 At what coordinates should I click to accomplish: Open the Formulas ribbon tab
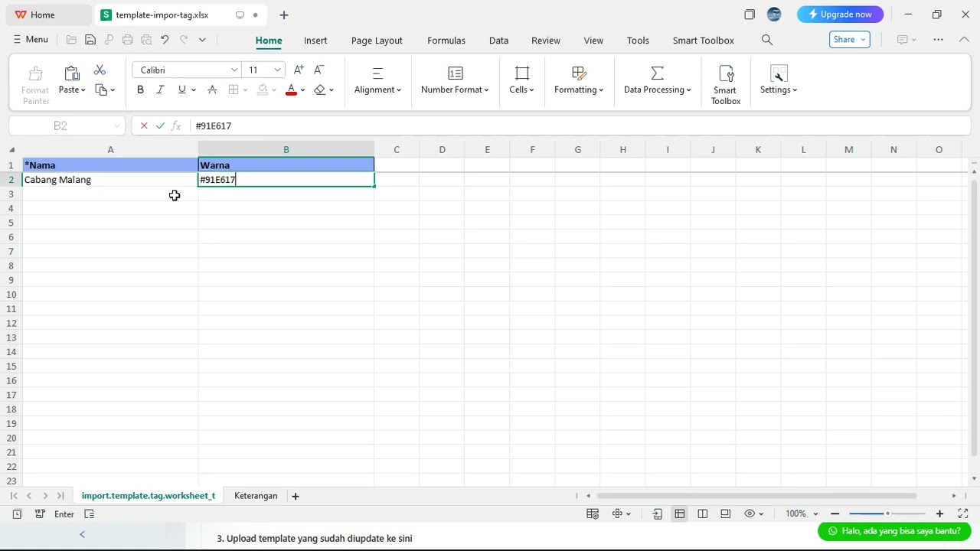tap(446, 40)
